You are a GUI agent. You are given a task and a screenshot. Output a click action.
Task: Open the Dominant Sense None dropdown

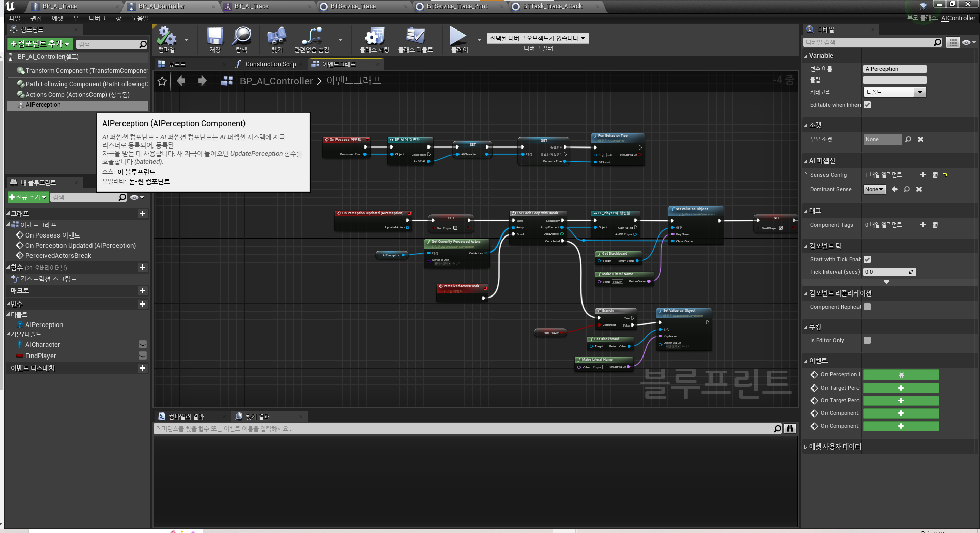[874, 189]
